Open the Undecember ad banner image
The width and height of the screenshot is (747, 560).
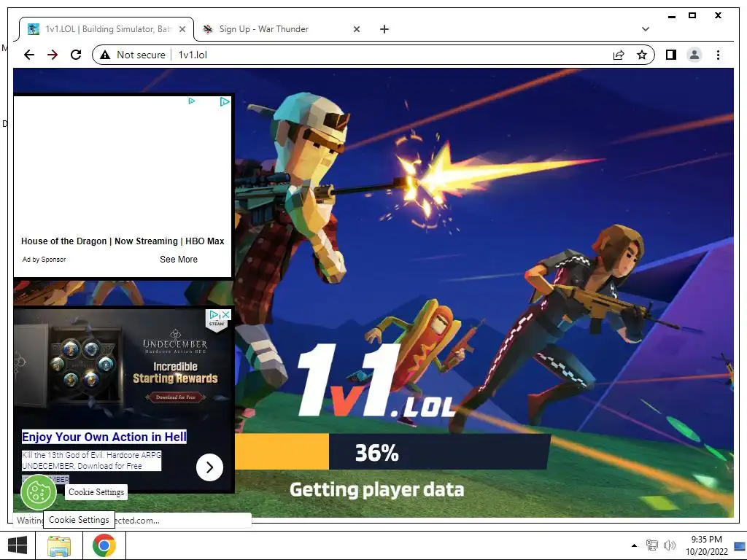click(123, 366)
